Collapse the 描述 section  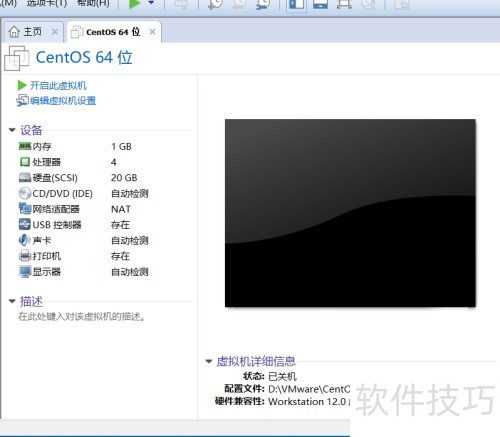pos(12,301)
